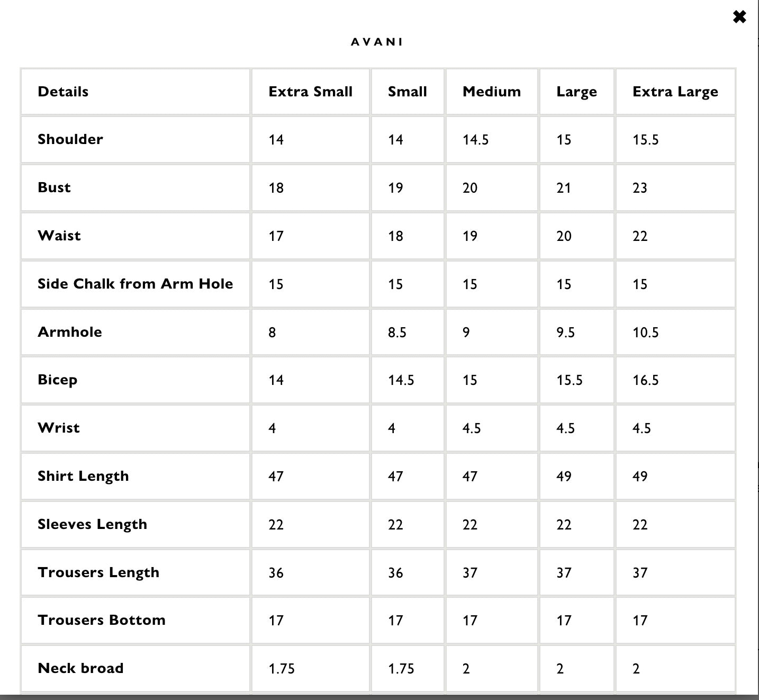
Task: Click the Shoulder row label
Action: (x=70, y=139)
